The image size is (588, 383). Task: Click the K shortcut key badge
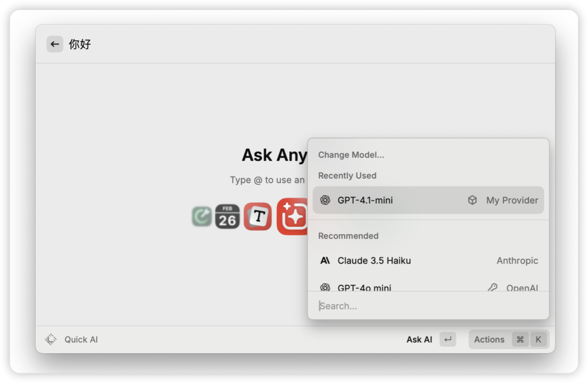coord(539,339)
